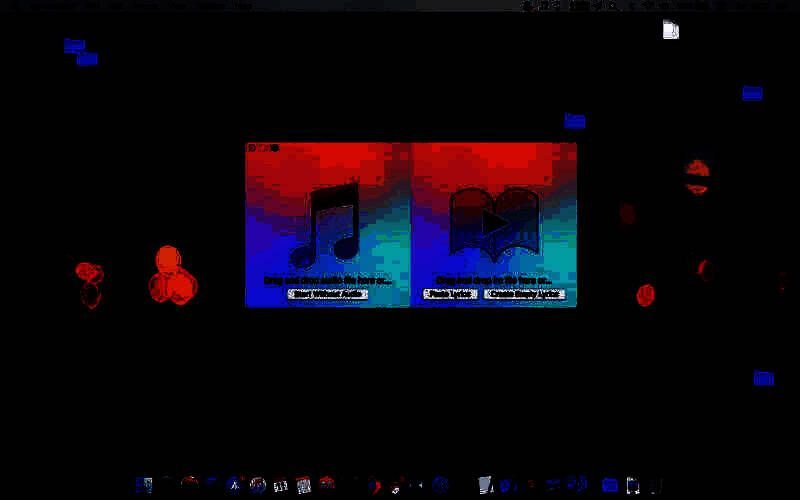The height and width of the screenshot is (500, 800).
Task: Open Finder from the Dock
Action: (x=144, y=485)
